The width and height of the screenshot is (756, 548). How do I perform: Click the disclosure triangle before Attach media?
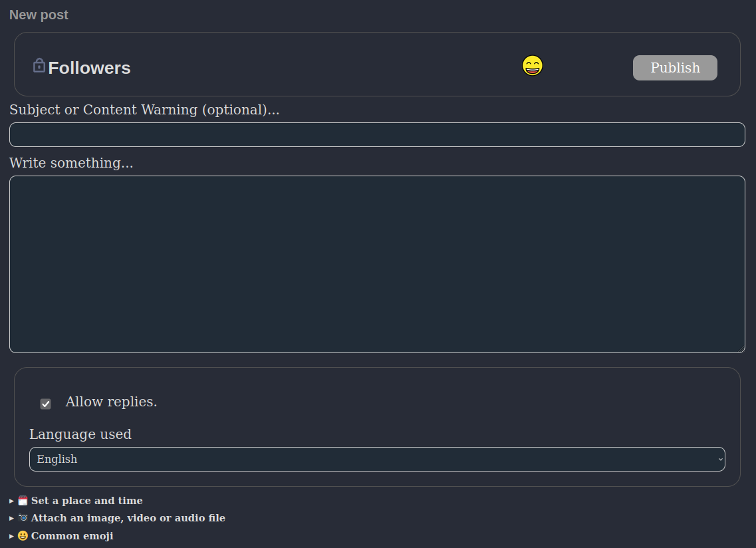click(11, 518)
